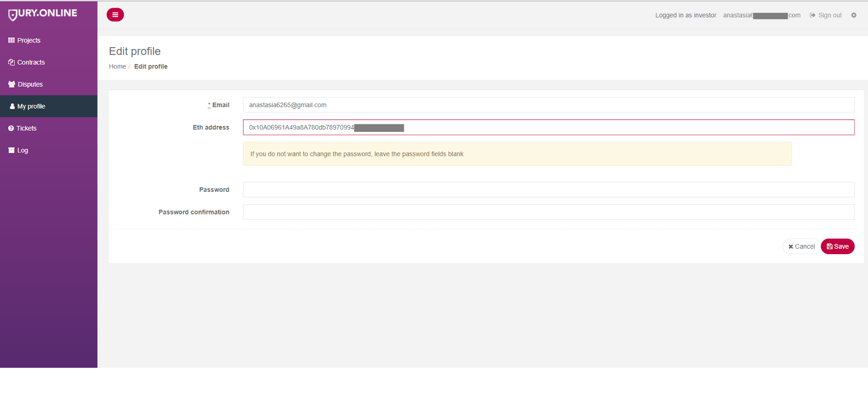Click the Contracts documents icon
The height and width of the screenshot is (397, 868).
tap(11, 62)
